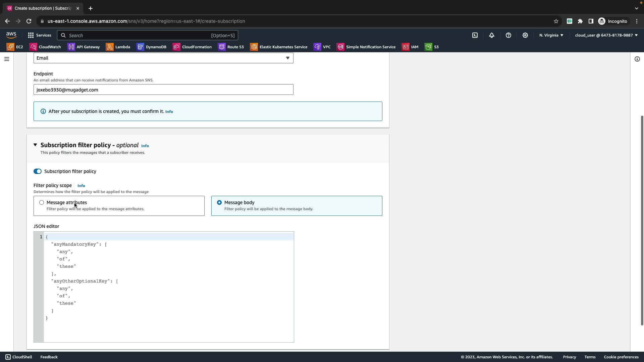Open the N. Virginia region dropdown
This screenshot has height=362, width=644.
(x=551, y=35)
